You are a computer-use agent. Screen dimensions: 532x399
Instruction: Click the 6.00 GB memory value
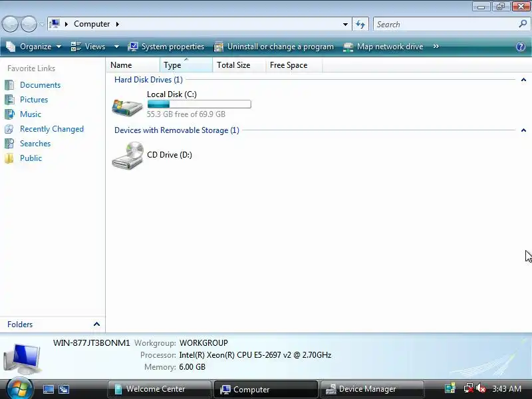click(x=192, y=367)
